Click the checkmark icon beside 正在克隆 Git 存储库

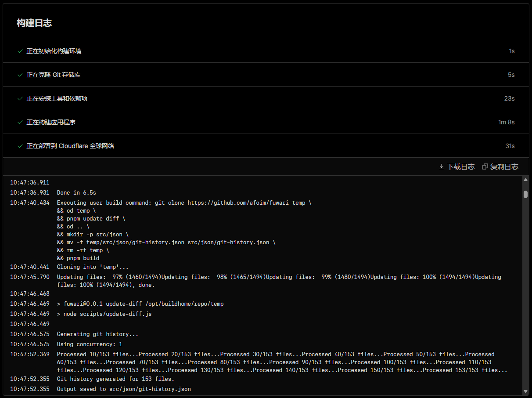point(20,75)
